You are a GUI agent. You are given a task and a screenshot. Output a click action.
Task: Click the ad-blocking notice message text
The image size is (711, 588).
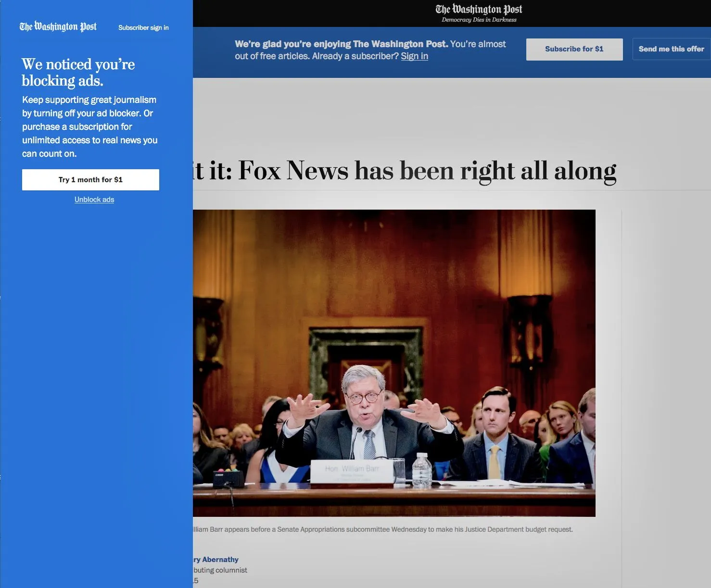point(89,126)
